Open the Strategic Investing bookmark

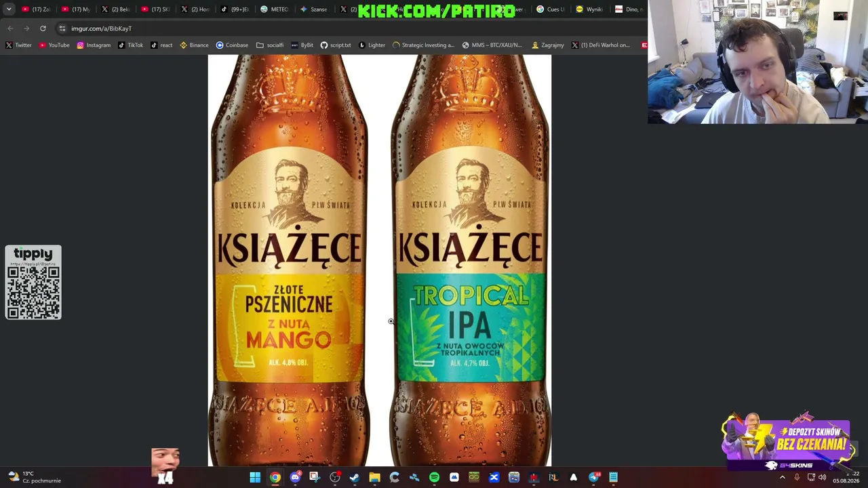click(423, 45)
